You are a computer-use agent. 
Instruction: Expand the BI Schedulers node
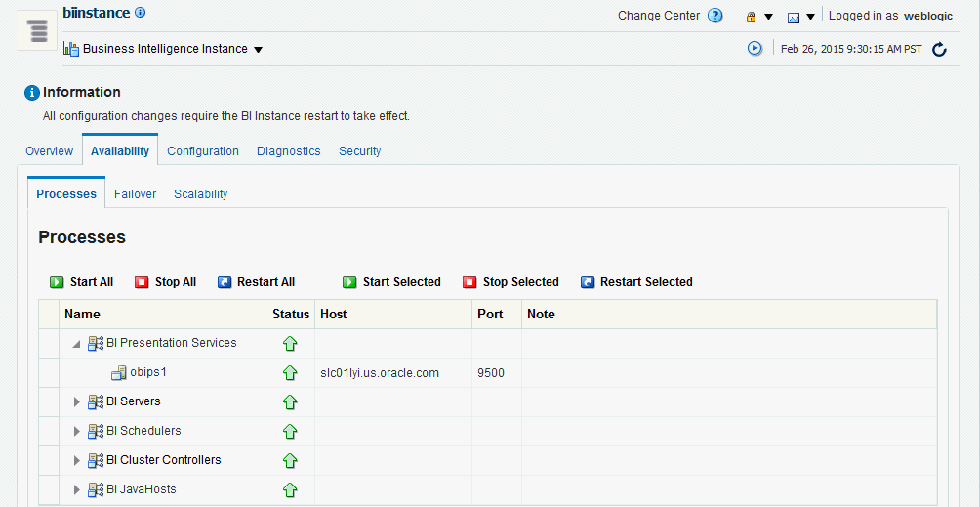[77, 432]
